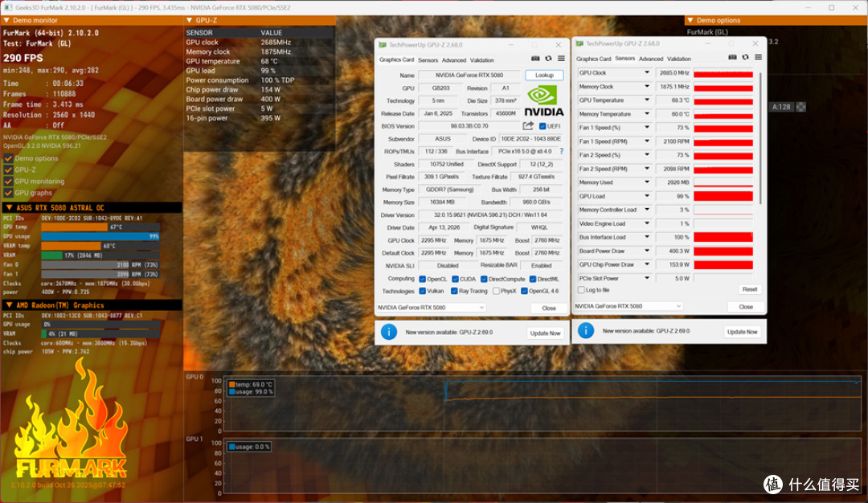The width and height of the screenshot is (868, 503).
Task: Toggle the Ray Tracing checkbox
Action: [454, 291]
